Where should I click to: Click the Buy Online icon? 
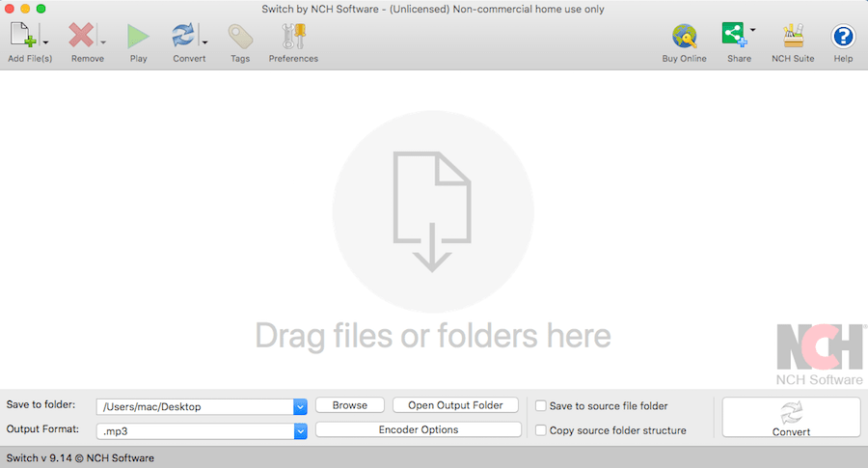(684, 36)
